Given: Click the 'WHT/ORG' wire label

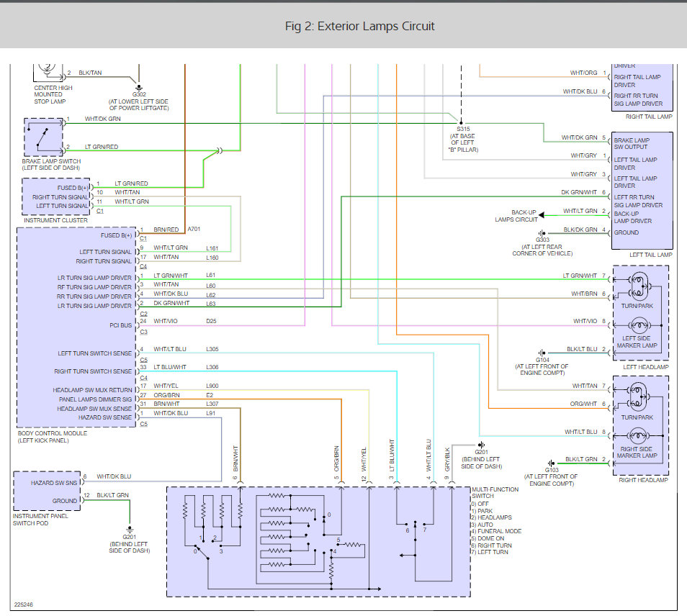Looking at the screenshot, I should [x=583, y=73].
